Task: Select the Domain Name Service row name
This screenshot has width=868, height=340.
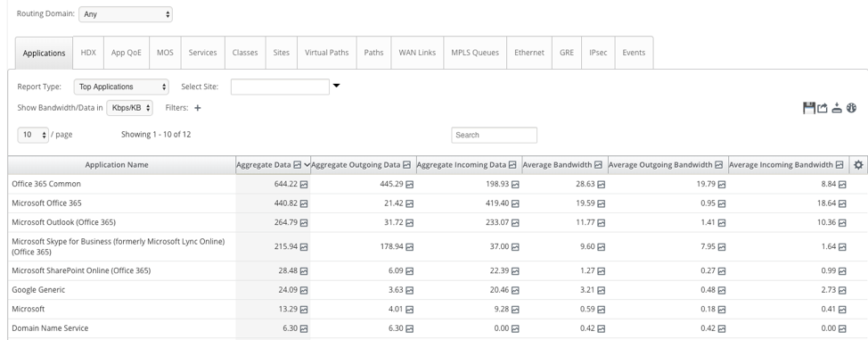Action: tap(50, 328)
